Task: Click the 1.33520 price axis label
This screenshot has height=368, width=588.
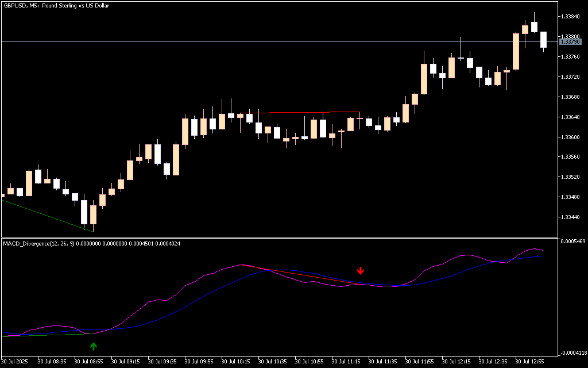Action: point(571,177)
